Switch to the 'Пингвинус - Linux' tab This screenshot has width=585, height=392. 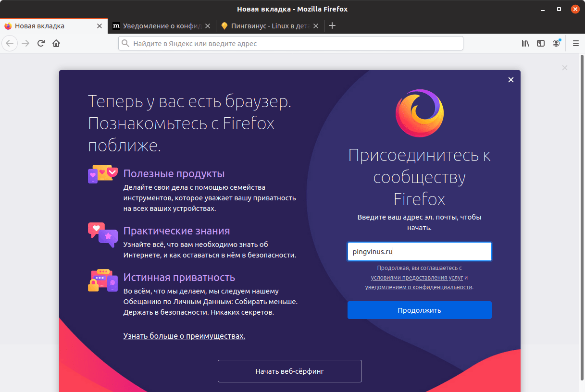tap(270, 26)
